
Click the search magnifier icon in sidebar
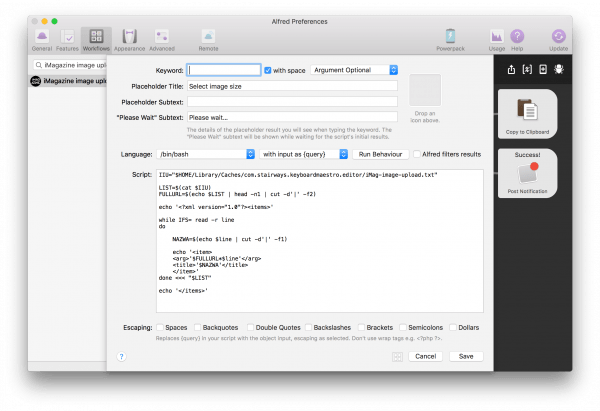[39, 65]
